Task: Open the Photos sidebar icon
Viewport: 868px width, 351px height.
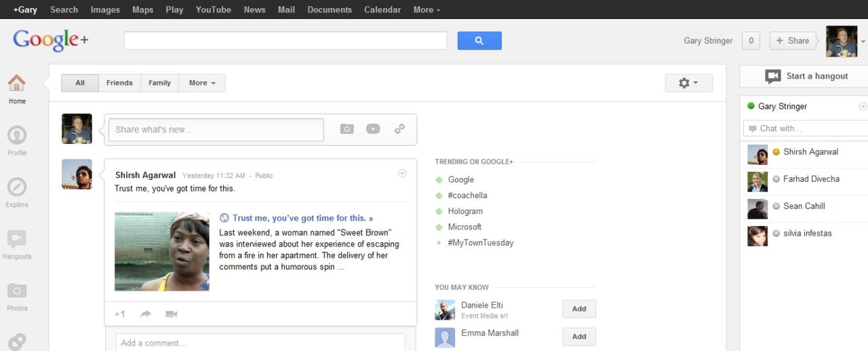Action: click(17, 291)
